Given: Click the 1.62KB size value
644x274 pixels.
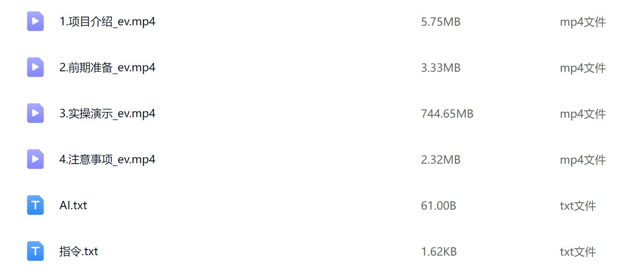Looking at the screenshot, I should point(439,251).
